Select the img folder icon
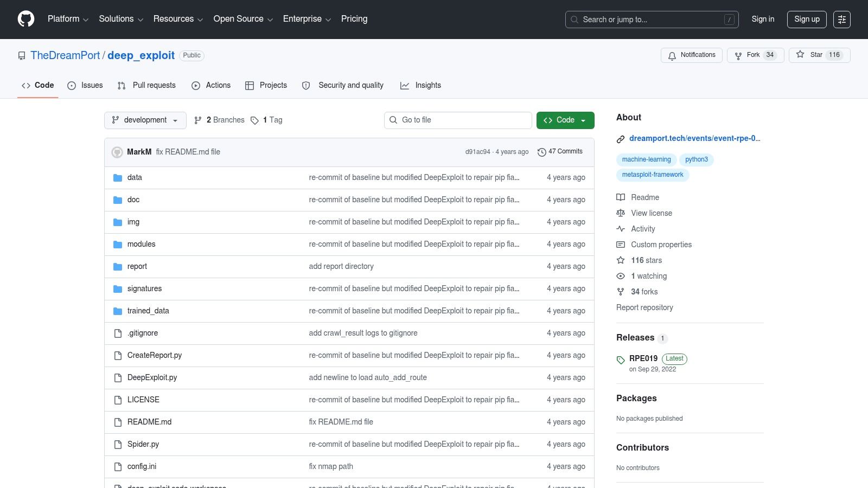Viewport: 868px width, 488px height. pos(118,222)
